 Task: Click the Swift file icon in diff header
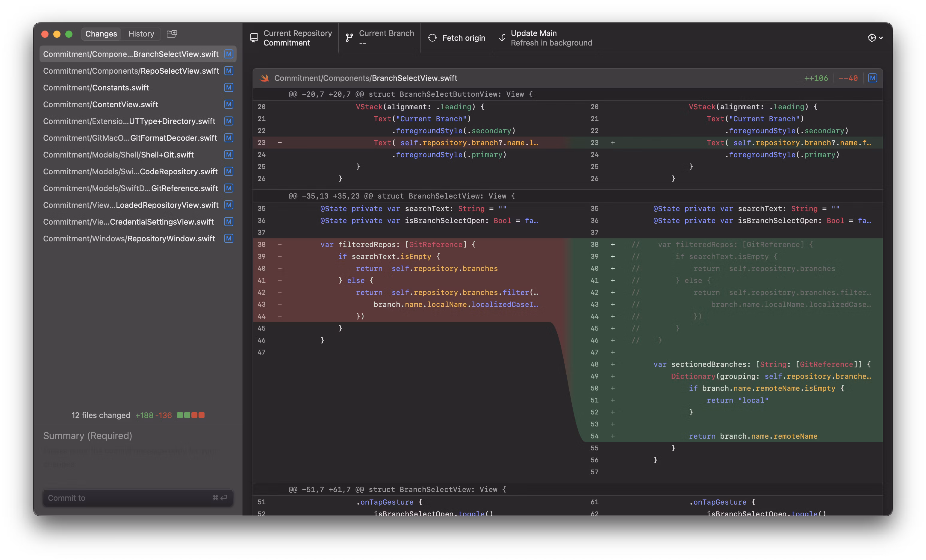point(264,78)
